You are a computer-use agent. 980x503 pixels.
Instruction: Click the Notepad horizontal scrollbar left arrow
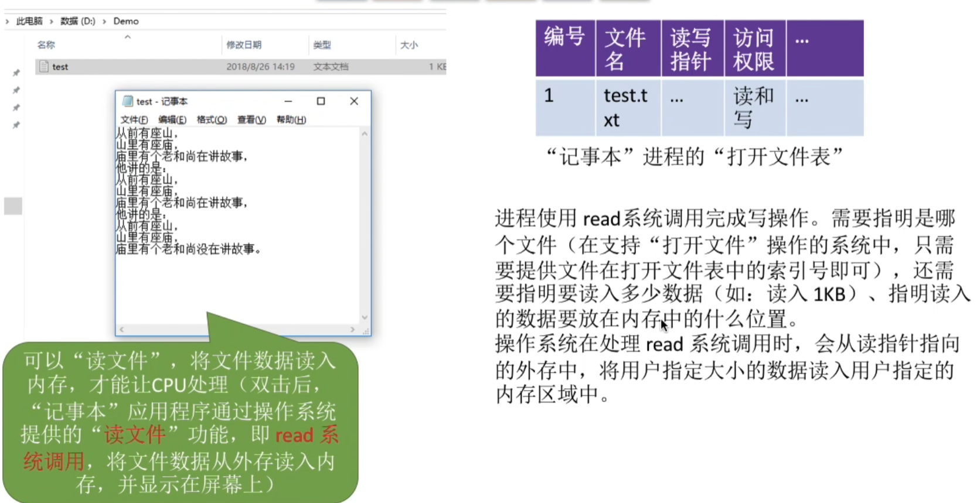point(121,330)
